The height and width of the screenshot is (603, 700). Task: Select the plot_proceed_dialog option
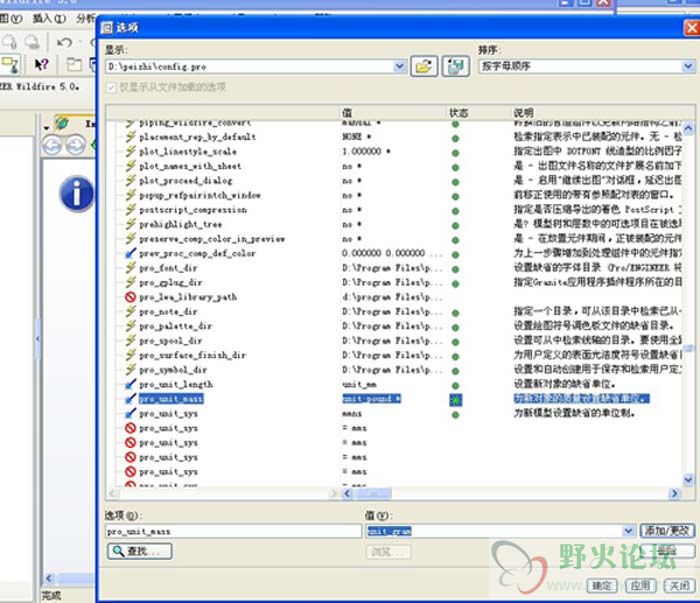[186, 180]
